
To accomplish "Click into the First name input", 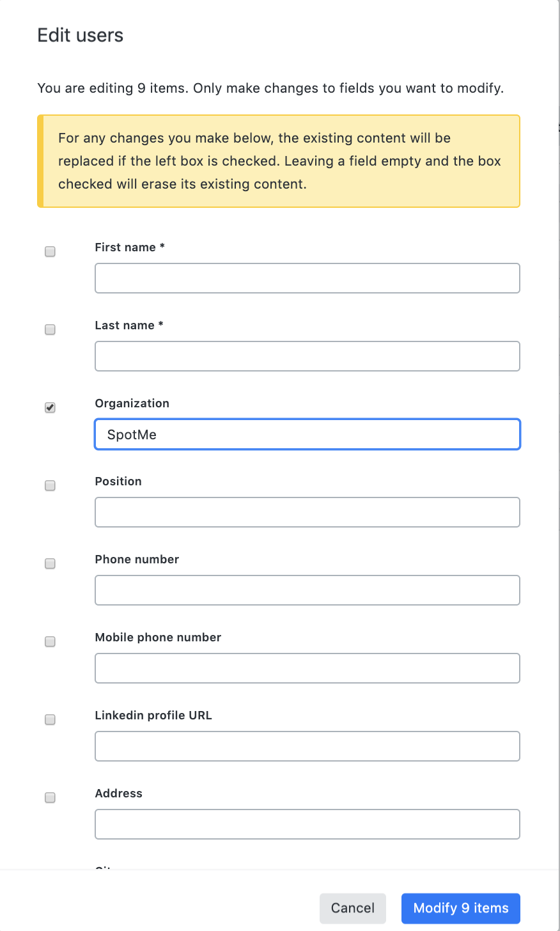I will (307, 278).
